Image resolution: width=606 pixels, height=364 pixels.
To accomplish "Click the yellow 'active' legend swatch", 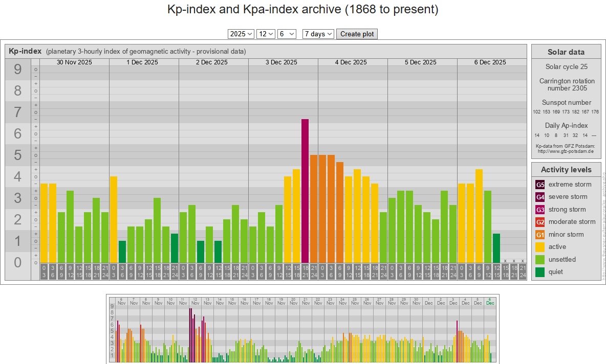I will (540, 247).
